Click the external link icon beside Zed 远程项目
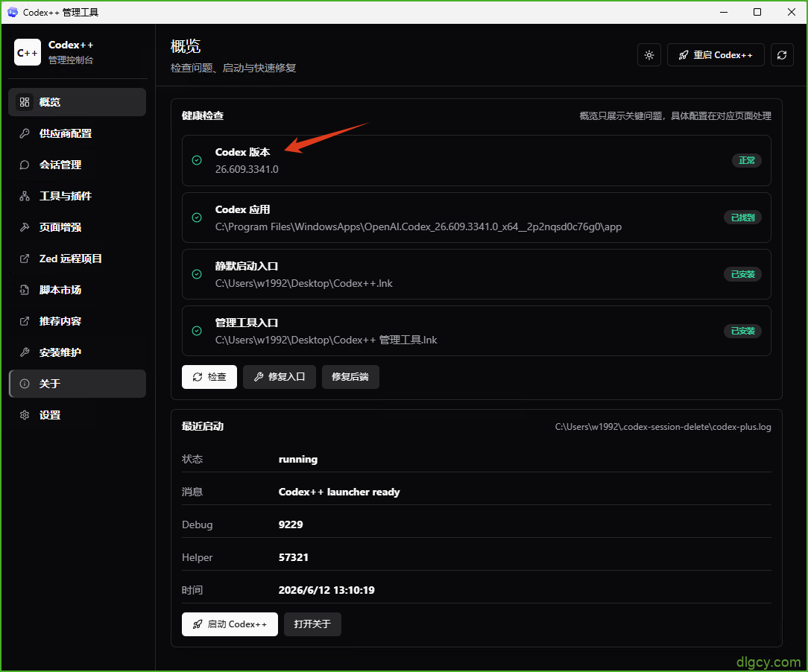 pos(24,259)
